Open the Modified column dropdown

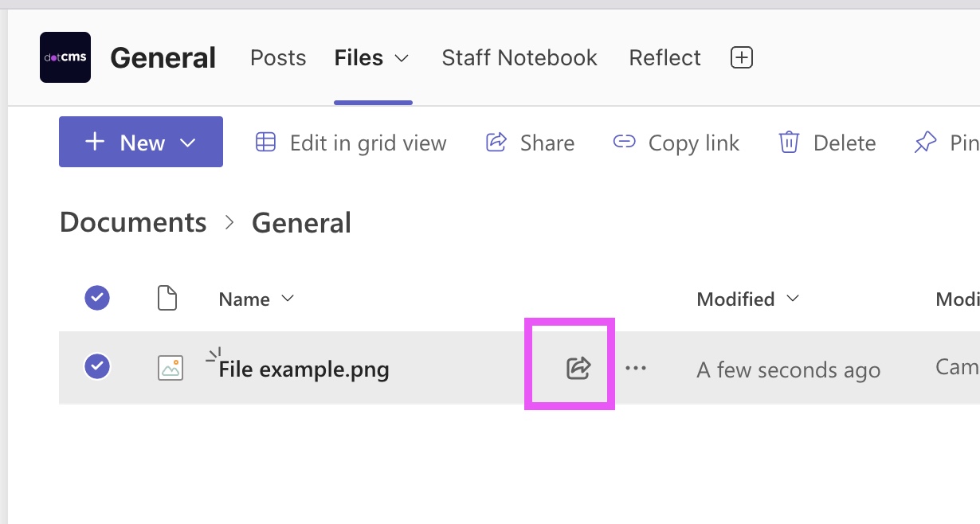tap(794, 299)
